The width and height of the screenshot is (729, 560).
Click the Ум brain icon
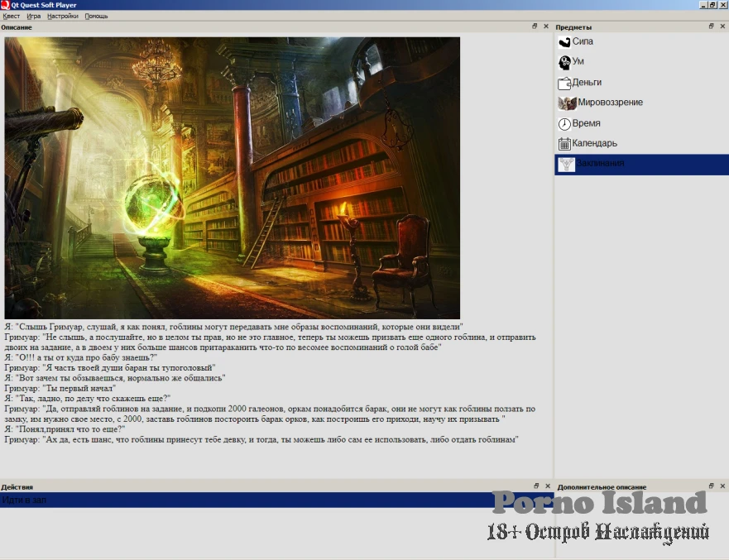point(565,62)
